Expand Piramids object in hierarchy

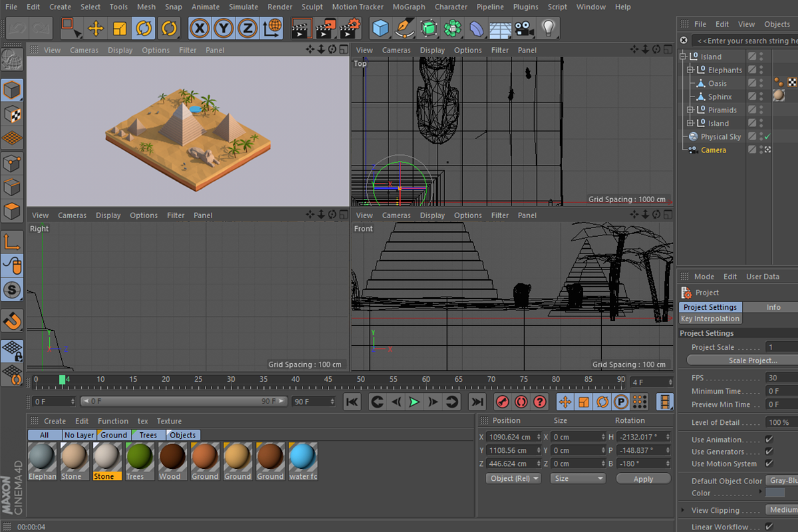(690, 110)
